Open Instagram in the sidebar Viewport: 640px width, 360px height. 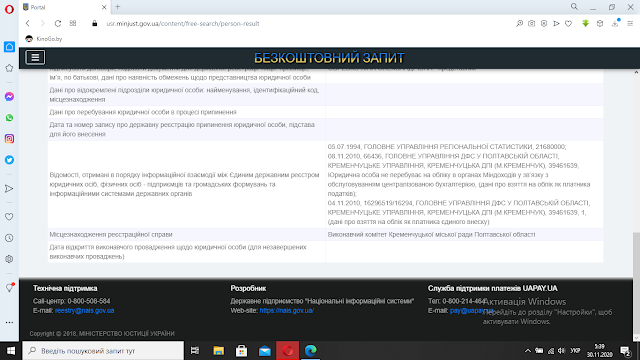(9, 139)
